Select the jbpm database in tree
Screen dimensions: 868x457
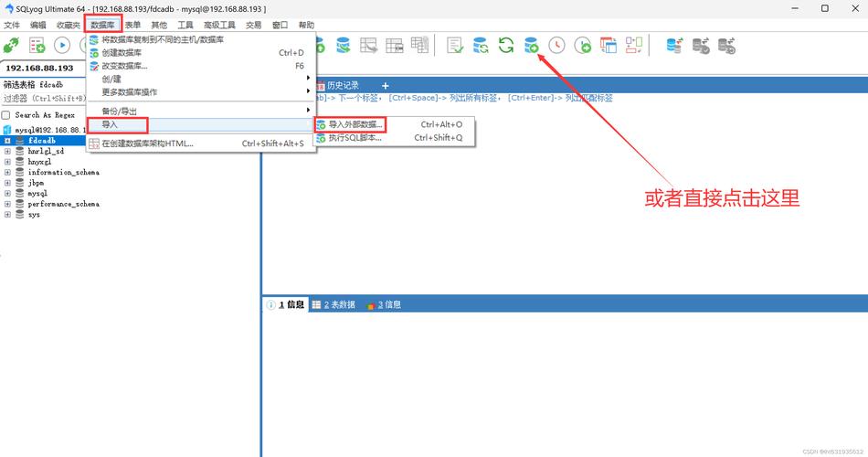tap(36, 183)
